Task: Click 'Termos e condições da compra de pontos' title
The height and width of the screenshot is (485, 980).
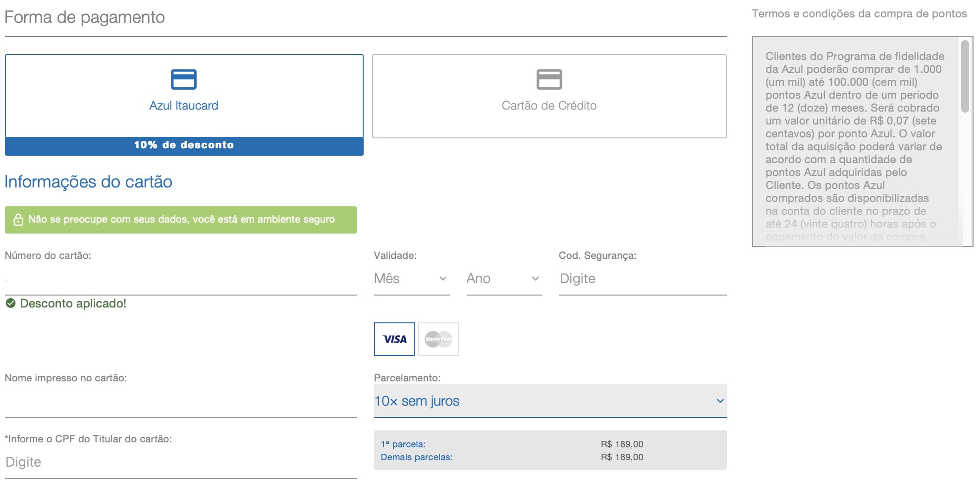Action: coord(859,14)
